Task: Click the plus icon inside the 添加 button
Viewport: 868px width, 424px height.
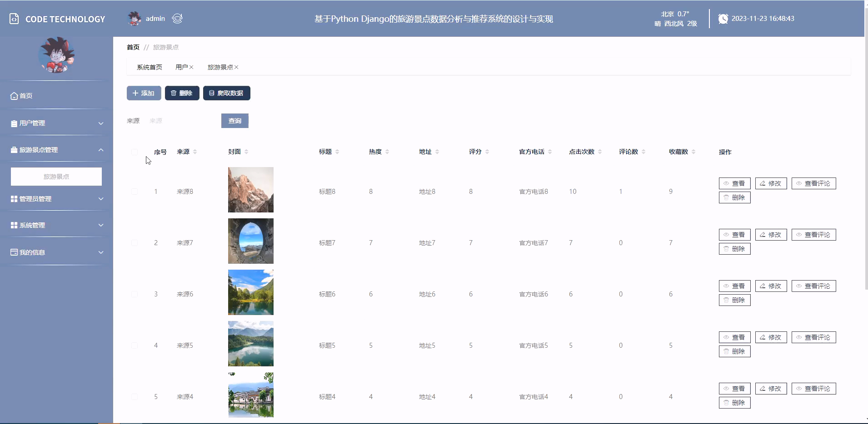Action: pos(135,93)
